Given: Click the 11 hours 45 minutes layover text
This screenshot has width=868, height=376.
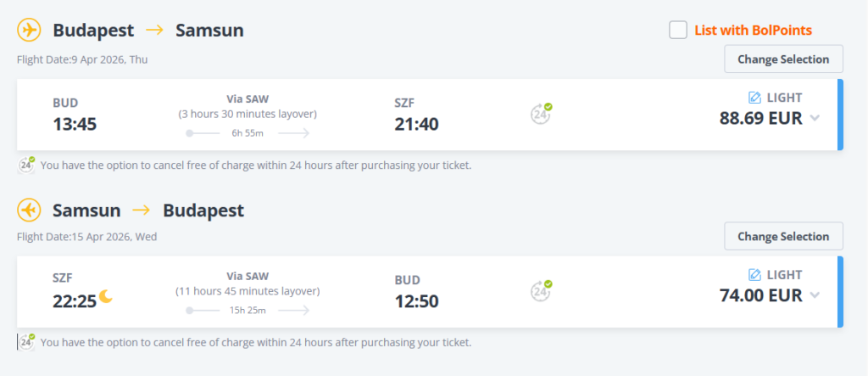Looking at the screenshot, I should (247, 291).
